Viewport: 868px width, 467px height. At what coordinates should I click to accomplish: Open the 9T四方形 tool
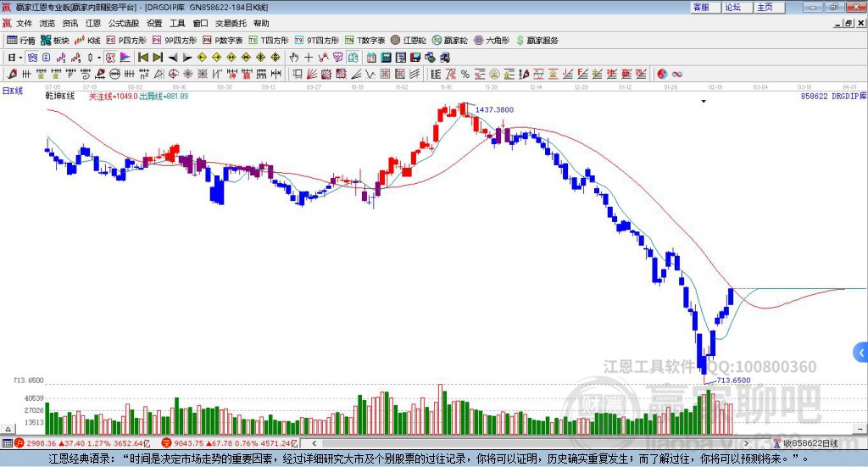[x=317, y=41]
